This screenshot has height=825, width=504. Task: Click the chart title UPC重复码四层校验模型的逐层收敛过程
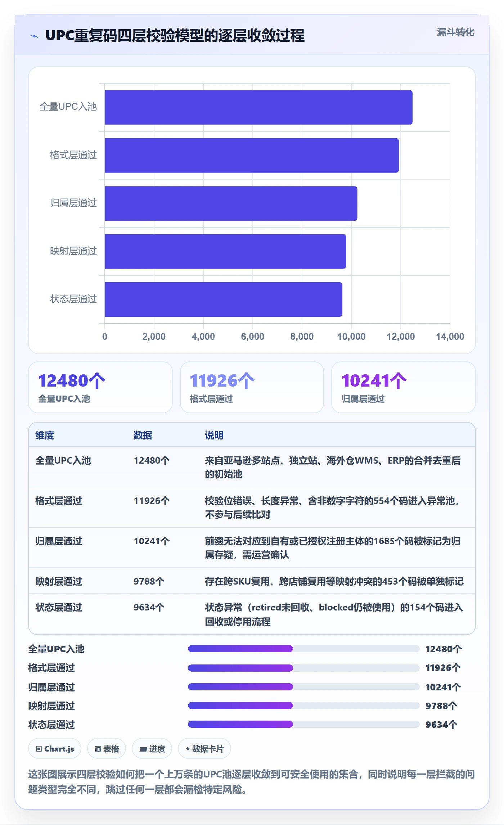point(175,36)
